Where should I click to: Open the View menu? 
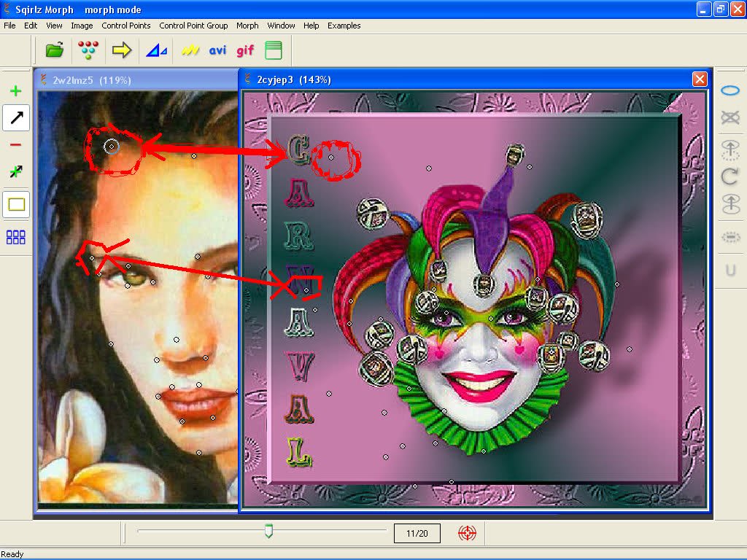coord(54,26)
